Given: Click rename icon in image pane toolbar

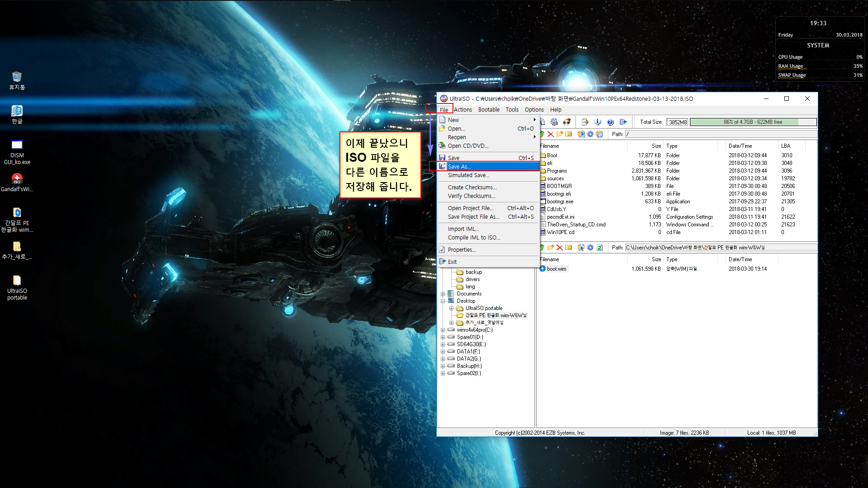Looking at the screenshot, I should (x=569, y=134).
